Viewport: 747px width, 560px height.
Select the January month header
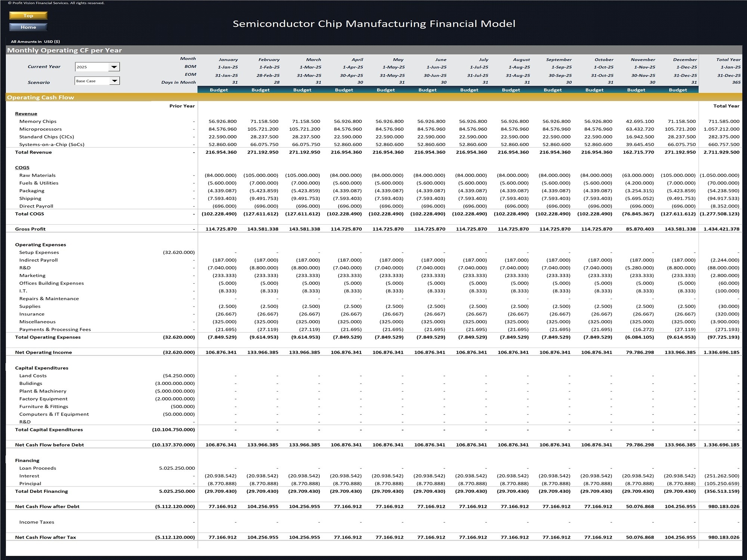click(x=228, y=60)
